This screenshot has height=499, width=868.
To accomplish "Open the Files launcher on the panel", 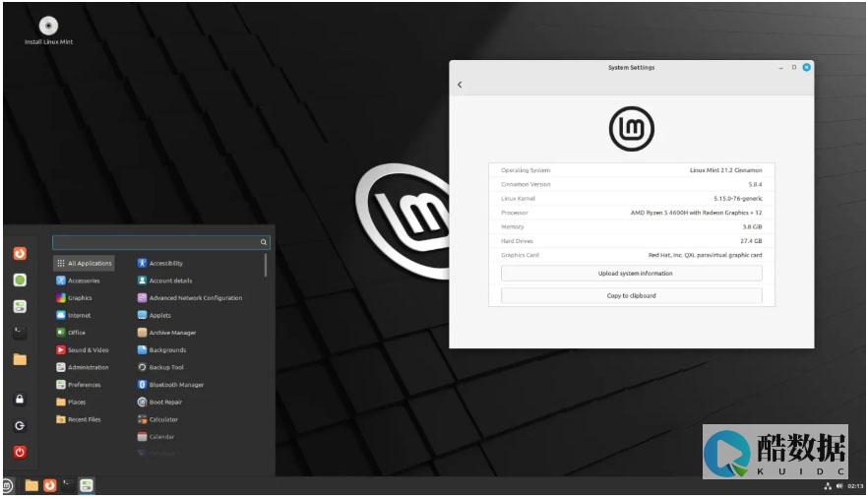I will pyautogui.click(x=31, y=485).
